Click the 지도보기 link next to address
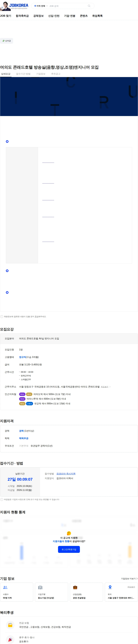Viewport: 138px width, 644px height. click(105, 387)
